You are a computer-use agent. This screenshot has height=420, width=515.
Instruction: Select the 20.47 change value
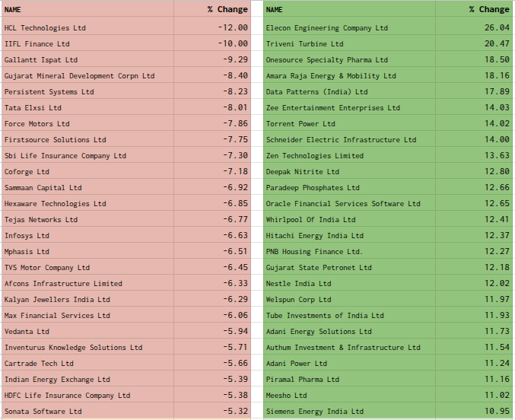[498, 43]
